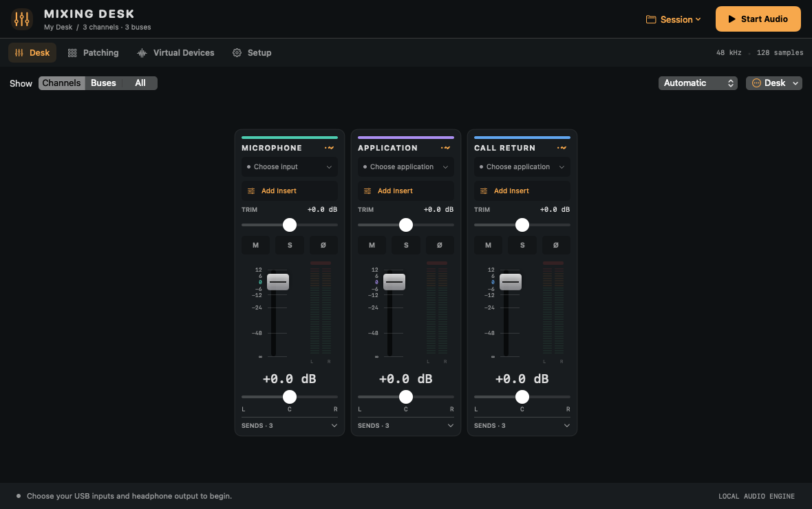
Task: Click the Session folder icon
Action: pos(651,19)
